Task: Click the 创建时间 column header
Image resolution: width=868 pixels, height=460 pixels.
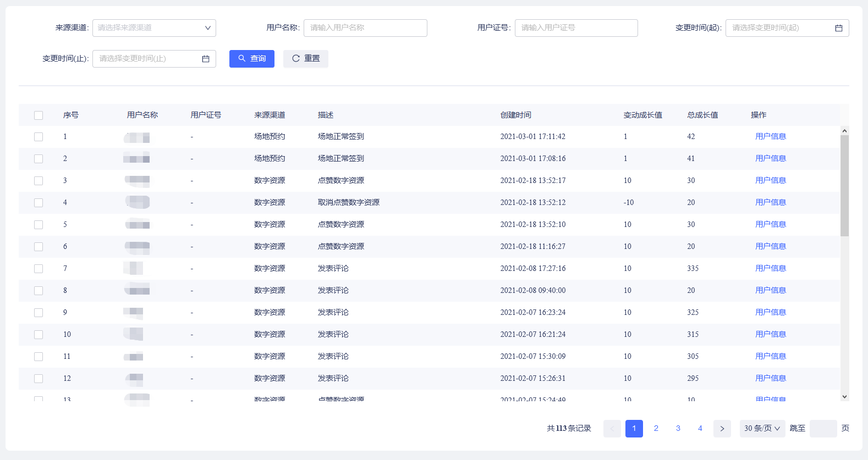Action: 516,115
